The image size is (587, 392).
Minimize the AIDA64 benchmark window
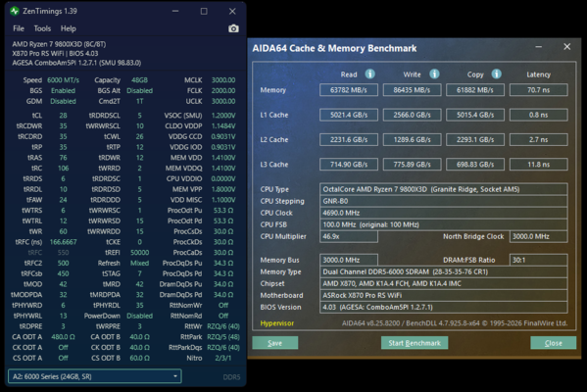(538, 47)
